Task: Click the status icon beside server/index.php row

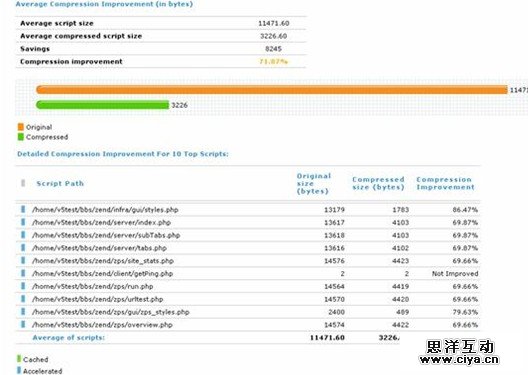Action: [23, 222]
